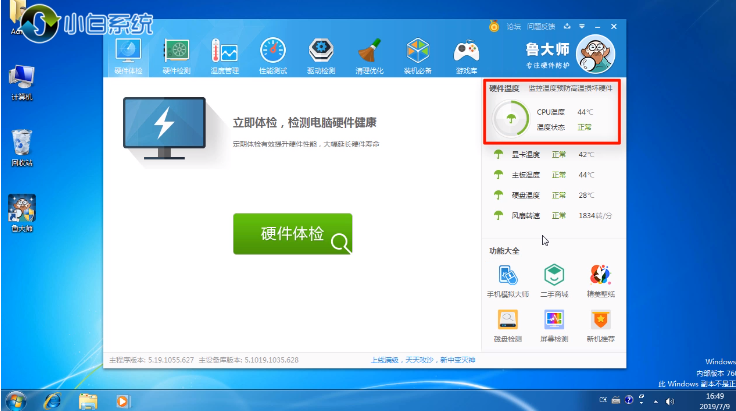The height and width of the screenshot is (411, 736).
Task: Open the 磁盘检测 disk check tool
Action: pos(508,324)
